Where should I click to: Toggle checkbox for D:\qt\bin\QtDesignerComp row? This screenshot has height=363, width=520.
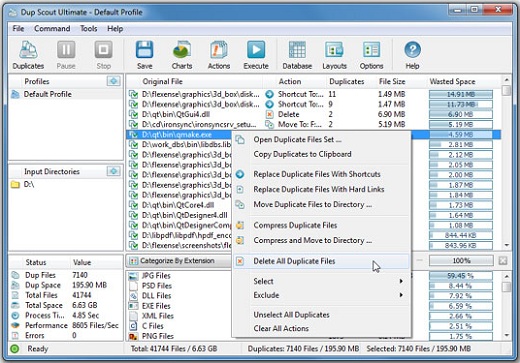(133, 225)
